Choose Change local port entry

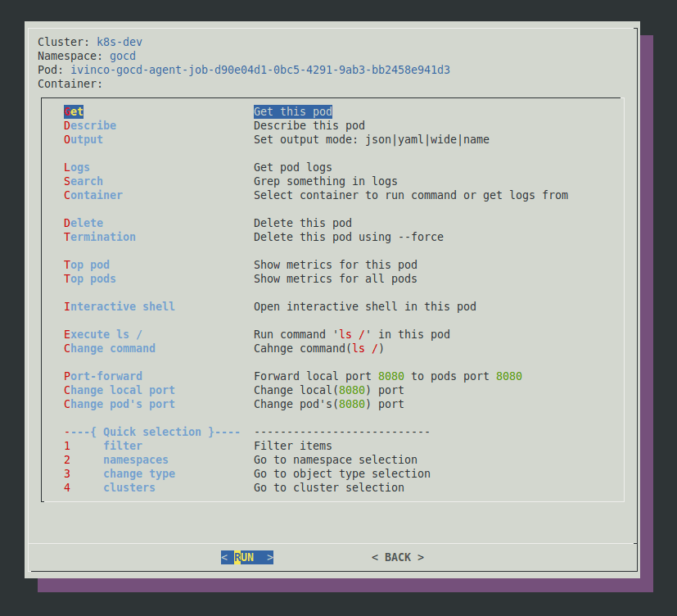tap(120, 390)
